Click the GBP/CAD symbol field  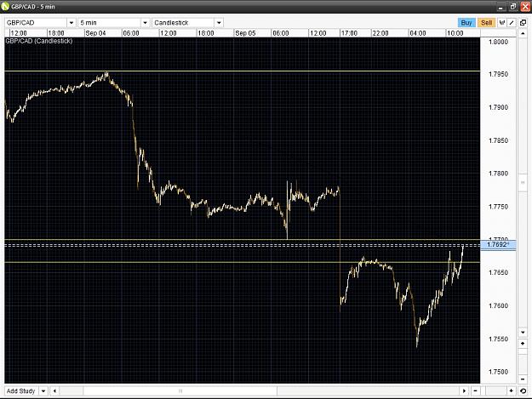point(36,23)
